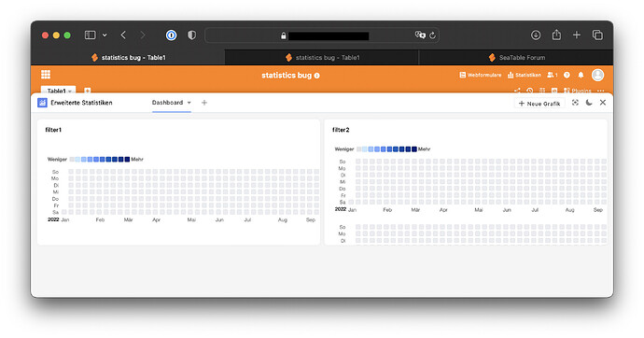Toggle the Safari sidebar icon
This screenshot has width=644, height=338.
point(90,35)
